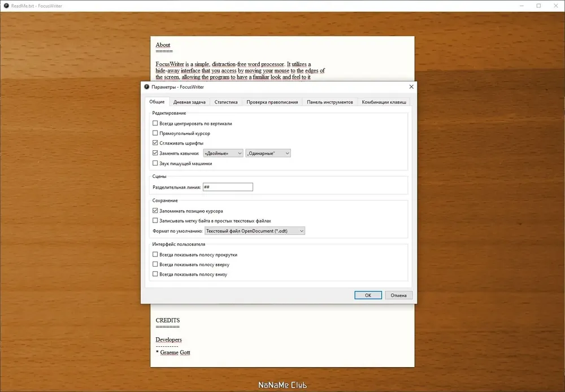This screenshot has height=392, width=565.
Task: Disable Сглаживать шрифты option
Action: coord(155,143)
